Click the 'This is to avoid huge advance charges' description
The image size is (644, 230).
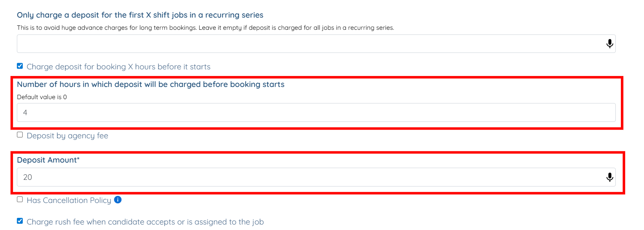tap(205, 28)
